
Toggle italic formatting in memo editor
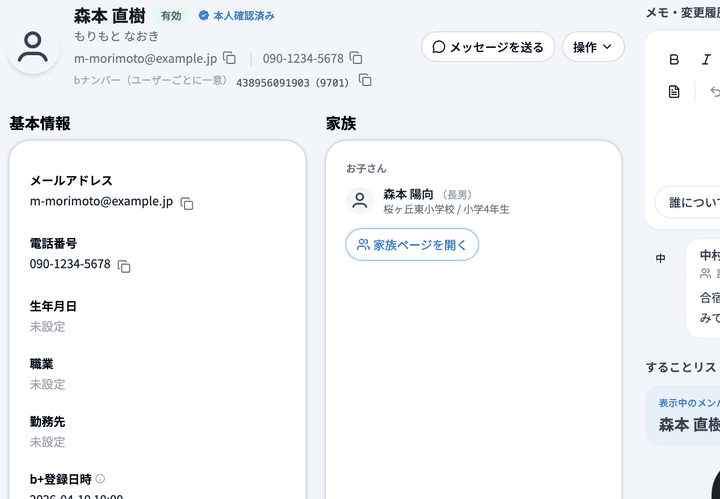click(706, 60)
